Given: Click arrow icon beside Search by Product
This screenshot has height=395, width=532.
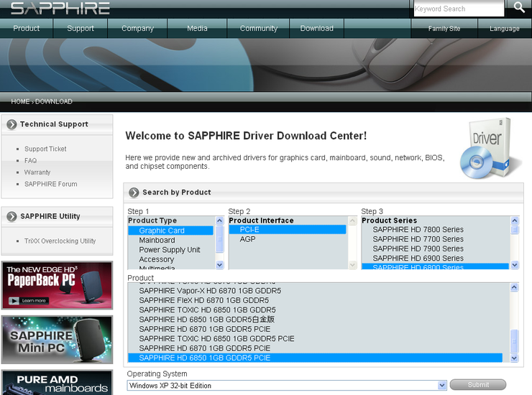Looking at the screenshot, I should [134, 192].
